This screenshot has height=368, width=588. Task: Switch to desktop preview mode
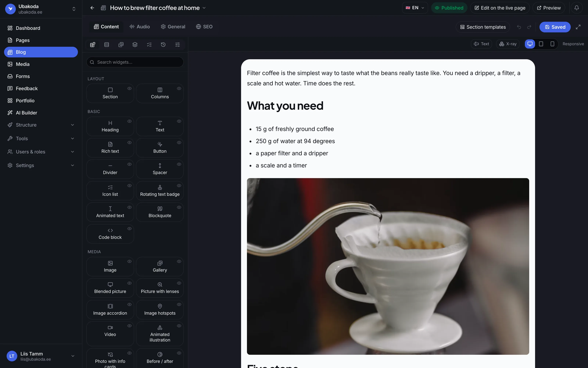pos(530,44)
